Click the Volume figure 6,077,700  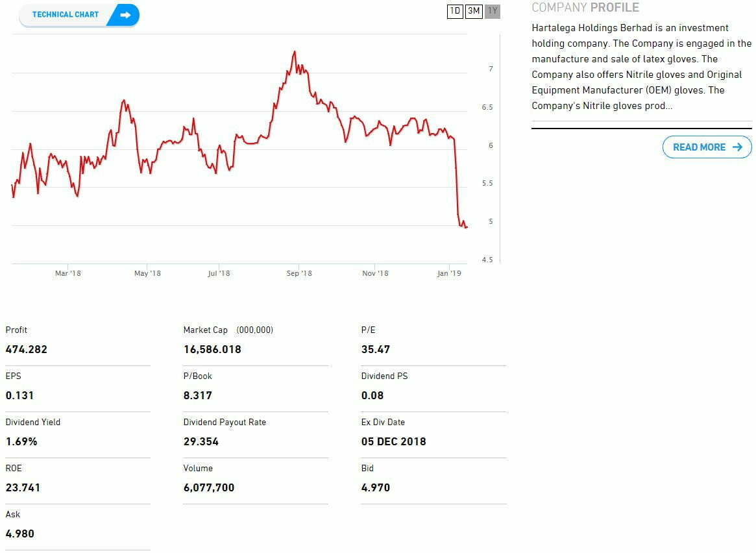(209, 487)
